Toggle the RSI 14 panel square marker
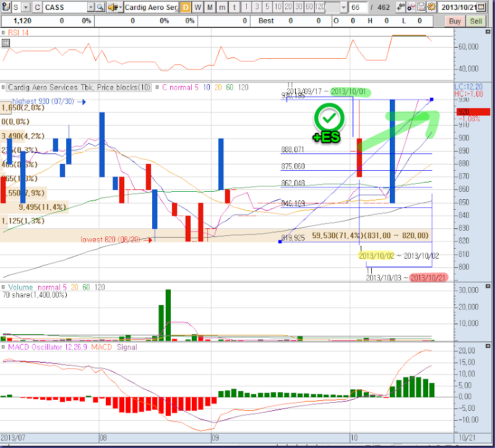The image size is (495, 448). click(3, 33)
